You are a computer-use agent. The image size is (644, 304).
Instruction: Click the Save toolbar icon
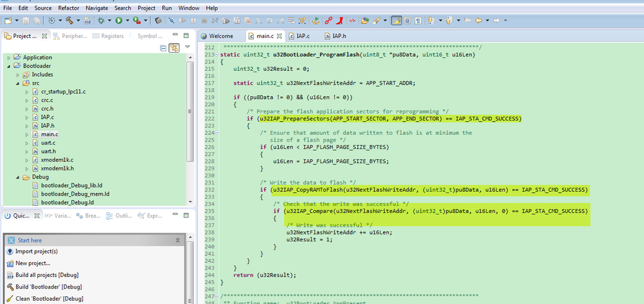26,21
